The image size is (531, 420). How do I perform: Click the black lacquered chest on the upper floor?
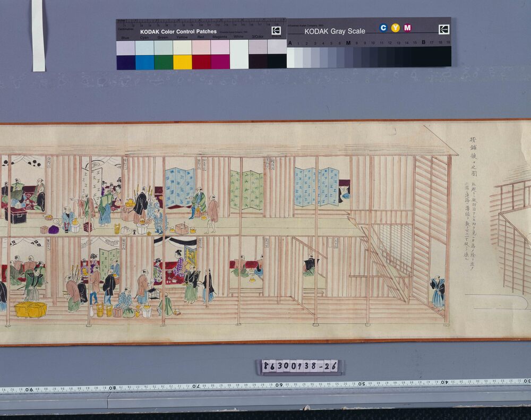(x=15, y=215)
